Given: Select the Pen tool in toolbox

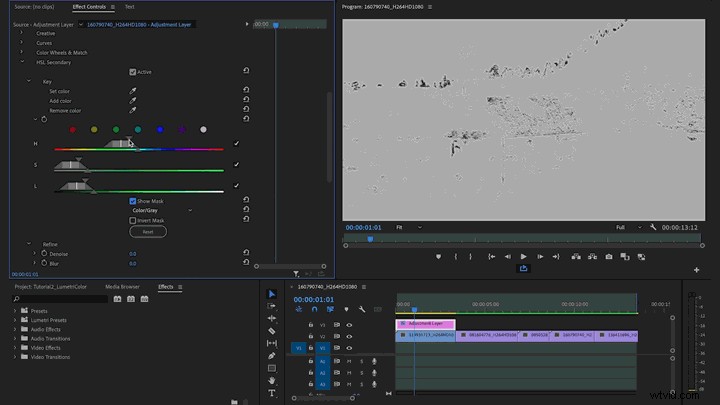Looking at the screenshot, I should (x=272, y=355).
